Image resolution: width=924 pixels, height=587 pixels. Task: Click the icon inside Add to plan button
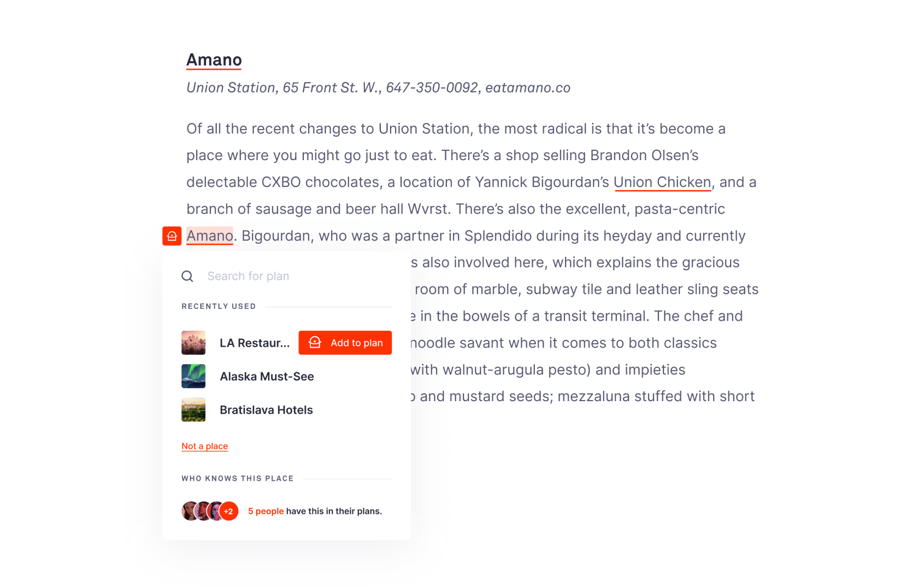(315, 343)
